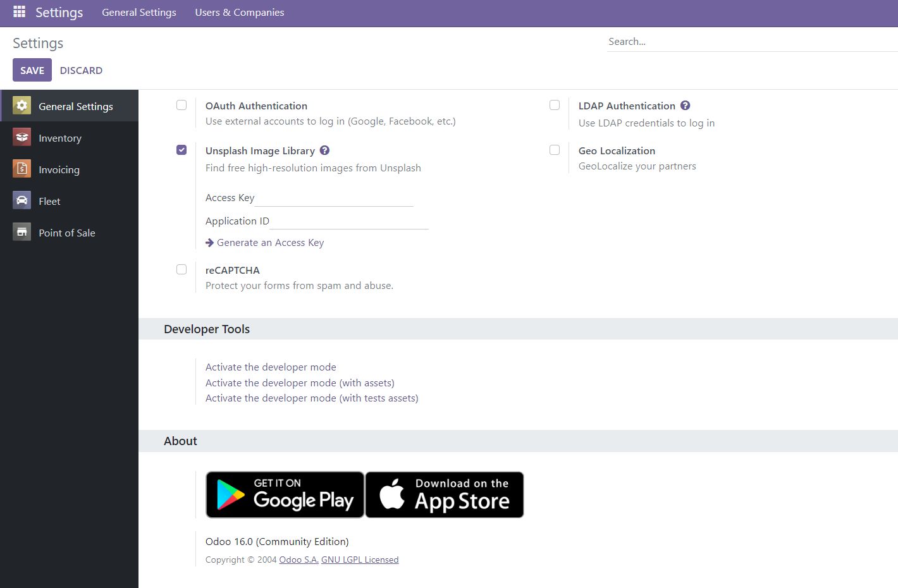Open the Inventory module icon

click(22, 137)
